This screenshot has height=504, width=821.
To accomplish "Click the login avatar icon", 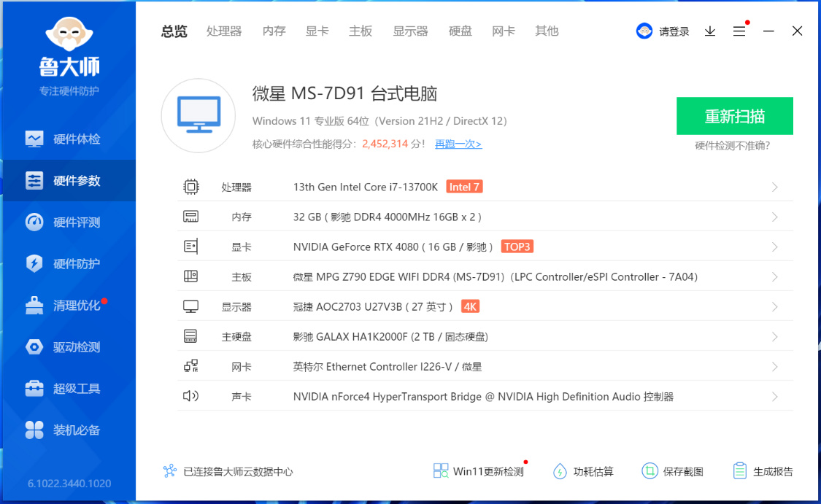I will point(644,31).
